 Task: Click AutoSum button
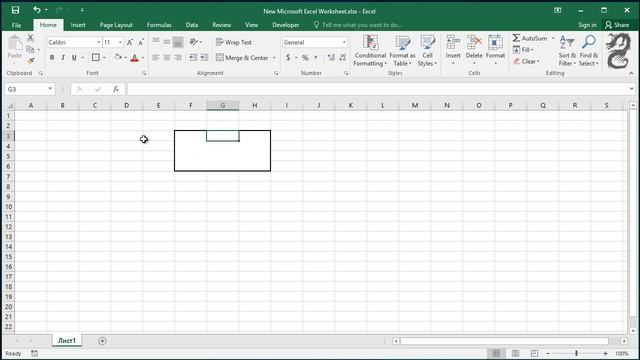pyautogui.click(x=530, y=38)
